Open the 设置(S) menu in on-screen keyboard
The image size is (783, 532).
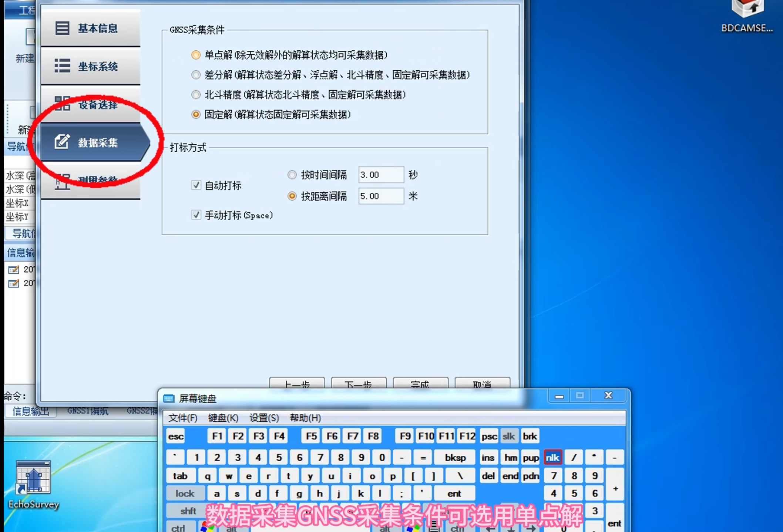point(263,418)
